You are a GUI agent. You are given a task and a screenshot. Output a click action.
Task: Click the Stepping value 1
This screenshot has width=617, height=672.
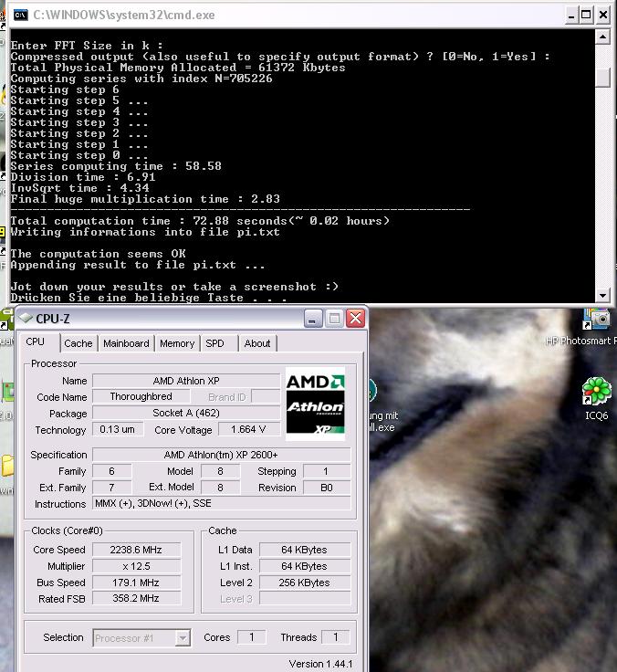coord(327,471)
